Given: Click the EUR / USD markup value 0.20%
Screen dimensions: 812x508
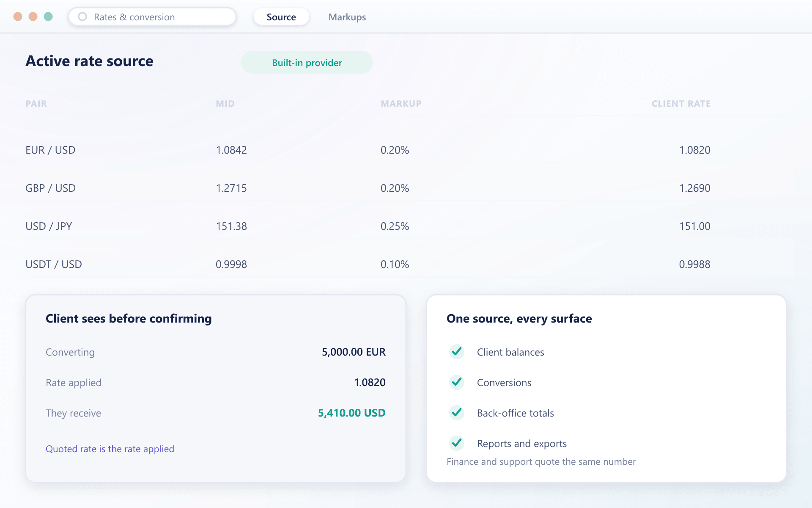Looking at the screenshot, I should click(x=395, y=150).
